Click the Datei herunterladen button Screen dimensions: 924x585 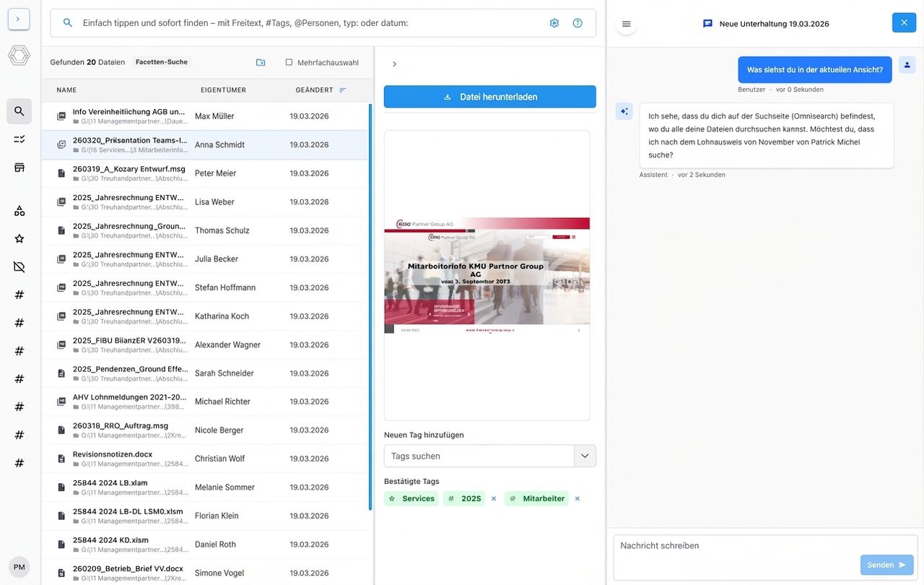click(489, 96)
